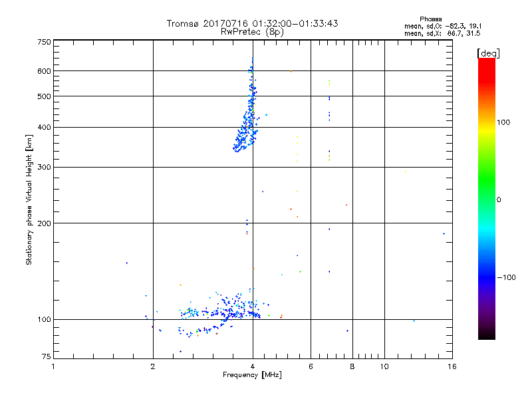Click the x-axis tick label '4'

pyautogui.click(x=253, y=366)
